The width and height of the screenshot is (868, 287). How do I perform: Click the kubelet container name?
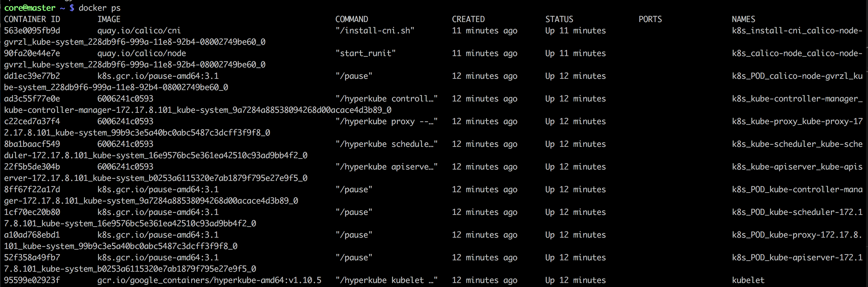748,280
